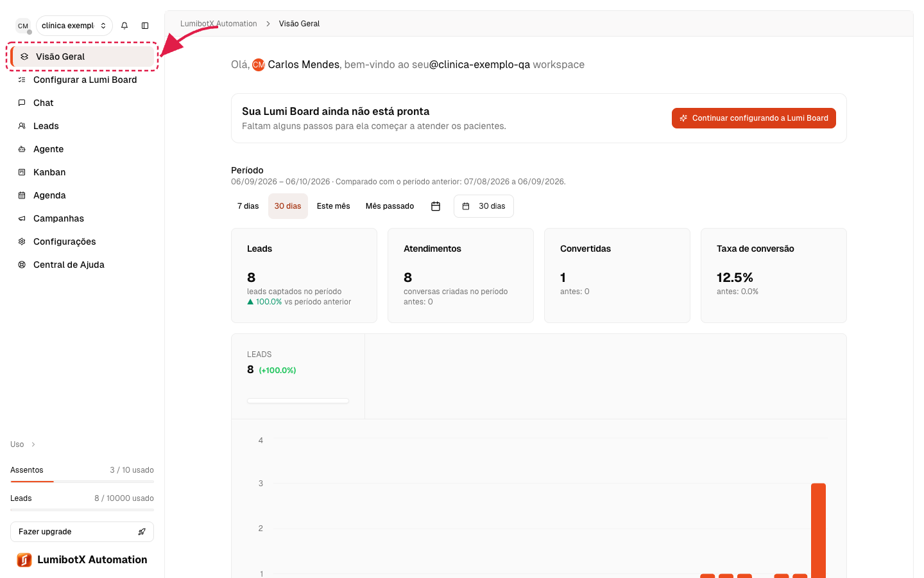Click the Assentos usage progress bar

pos(82,482)
